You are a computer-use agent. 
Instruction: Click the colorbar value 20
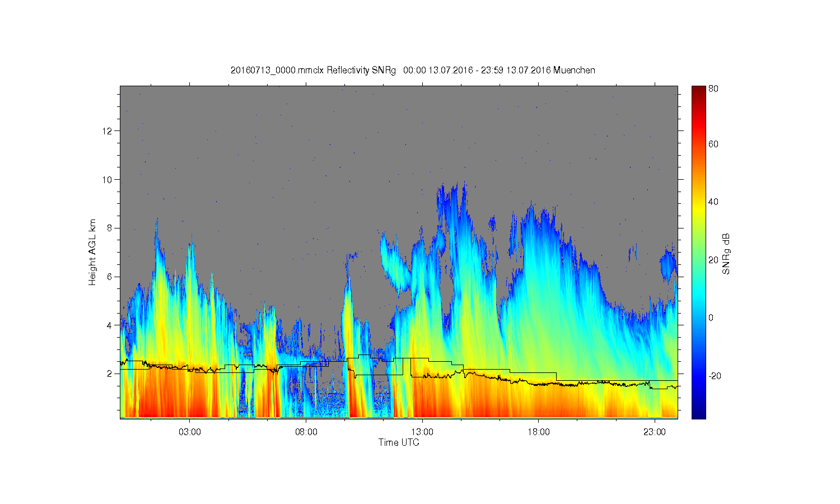713,260
